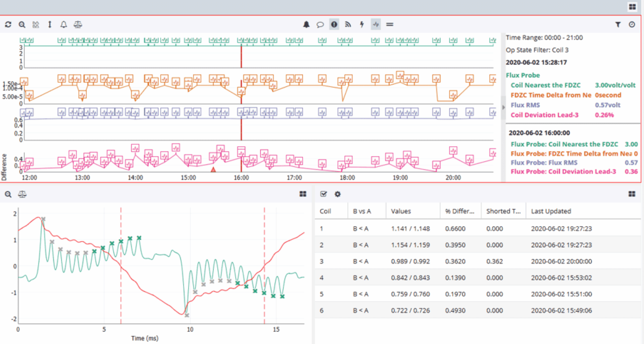Click the balance scale icon in trend toolbar

pyautogui.click(x=78, y=24)
